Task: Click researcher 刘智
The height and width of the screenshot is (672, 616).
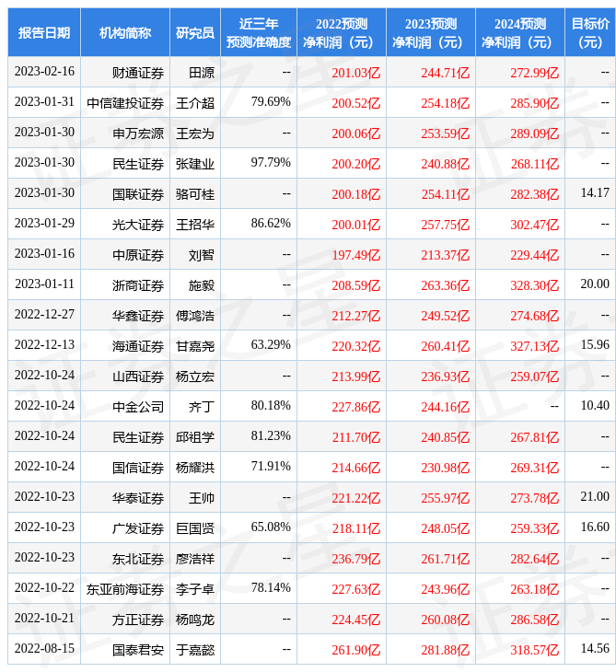Action: pos(202,255)
